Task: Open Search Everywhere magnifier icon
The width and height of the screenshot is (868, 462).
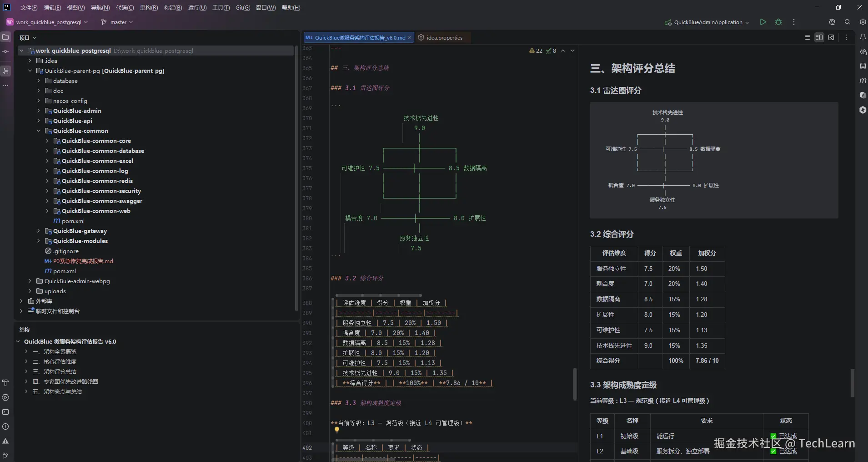Action: pos(848,22)
